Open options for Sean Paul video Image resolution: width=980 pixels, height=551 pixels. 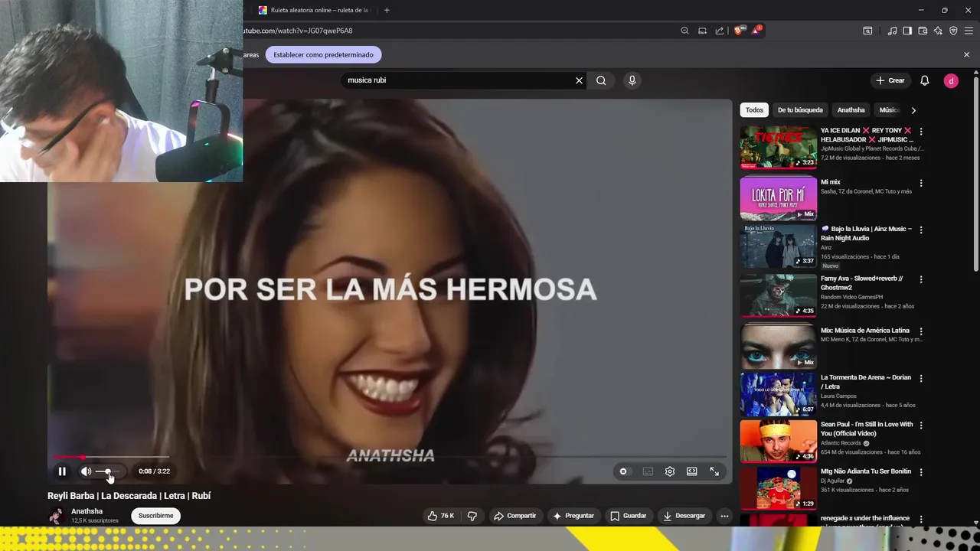921,425
